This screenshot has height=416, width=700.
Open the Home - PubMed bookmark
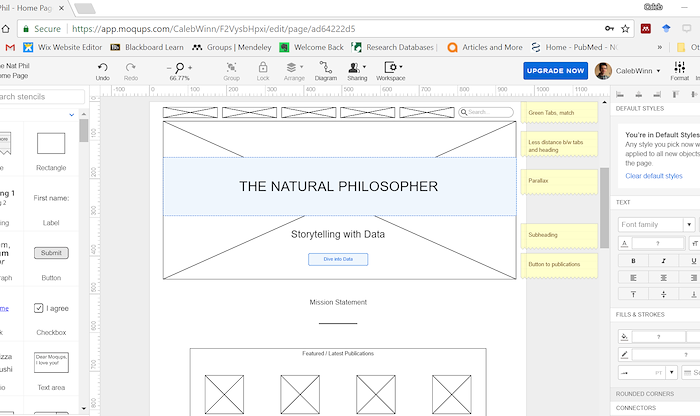(575, 47)
